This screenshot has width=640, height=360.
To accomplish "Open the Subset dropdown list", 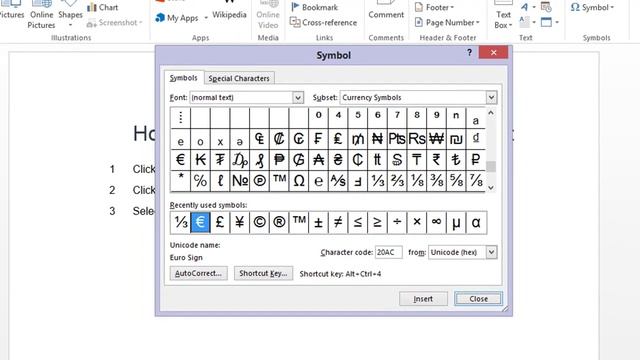I will pos(491,98).
